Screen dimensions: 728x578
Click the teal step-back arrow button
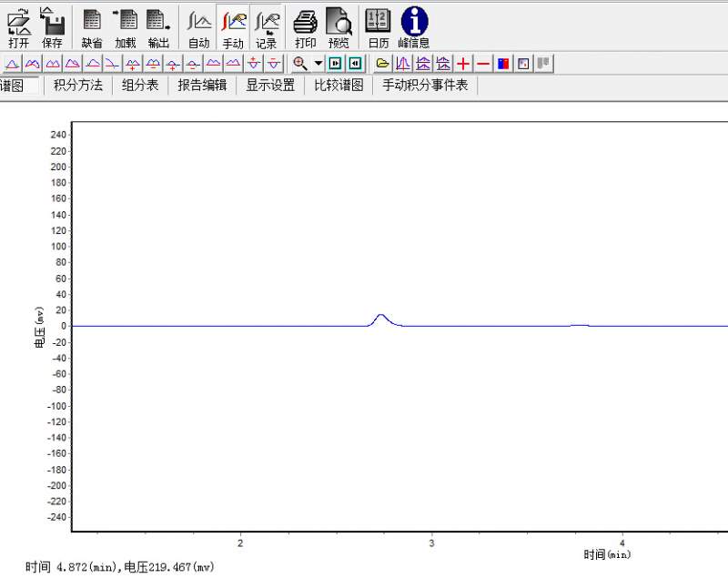pyautogui.click(x=356, y=64)
